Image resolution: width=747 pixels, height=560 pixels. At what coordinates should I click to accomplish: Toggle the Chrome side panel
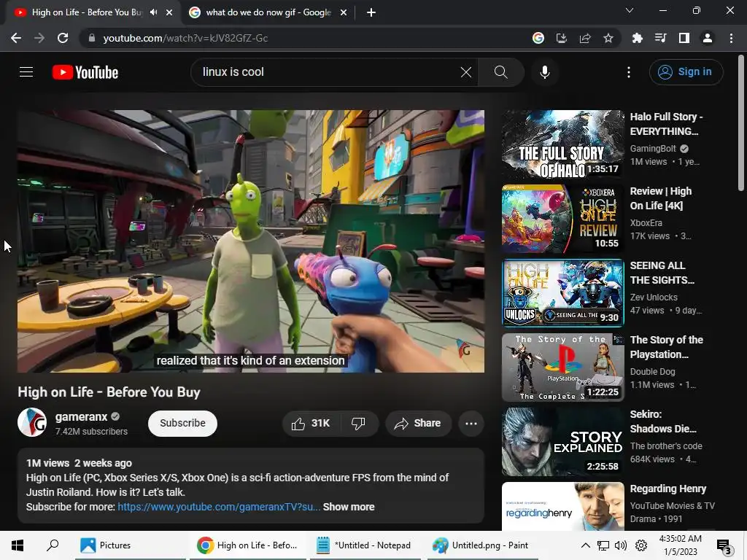click(x=684, y=38)
